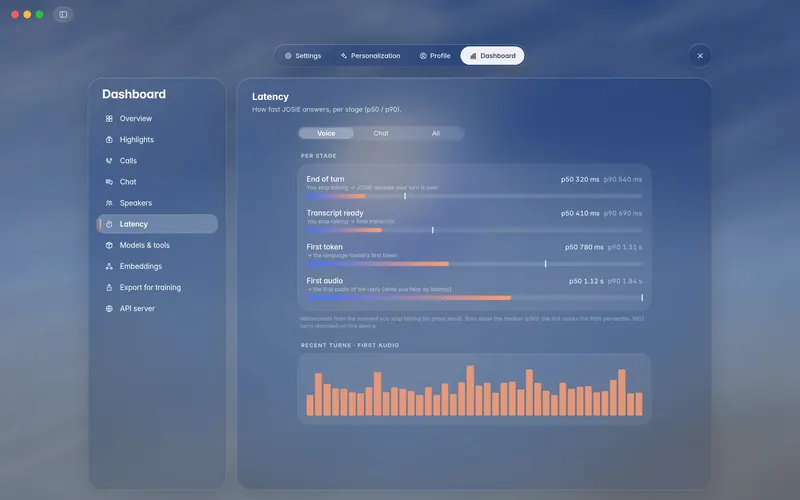
Task: Open the Settings tab
Action: tap(303, 56)
